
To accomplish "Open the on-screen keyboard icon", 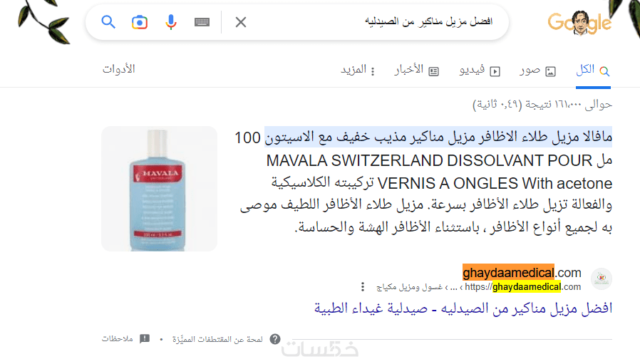I will point(202,22).
